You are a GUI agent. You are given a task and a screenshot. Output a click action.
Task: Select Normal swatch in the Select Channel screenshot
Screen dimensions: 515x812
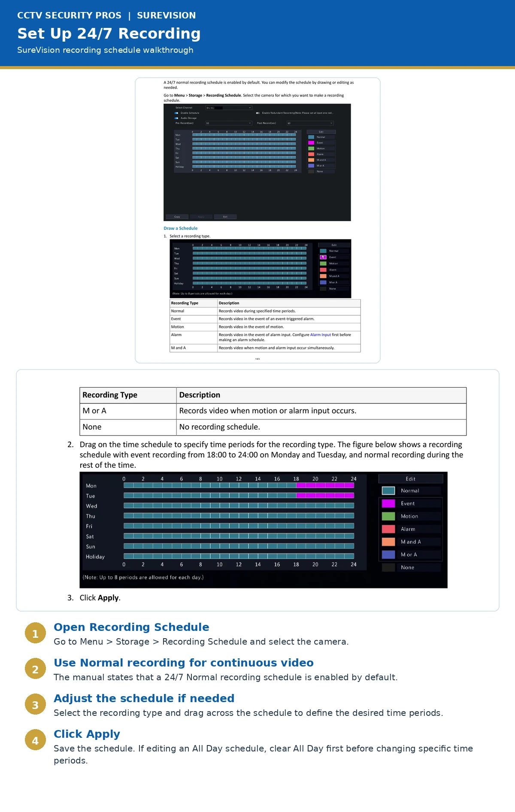(311, 137)
